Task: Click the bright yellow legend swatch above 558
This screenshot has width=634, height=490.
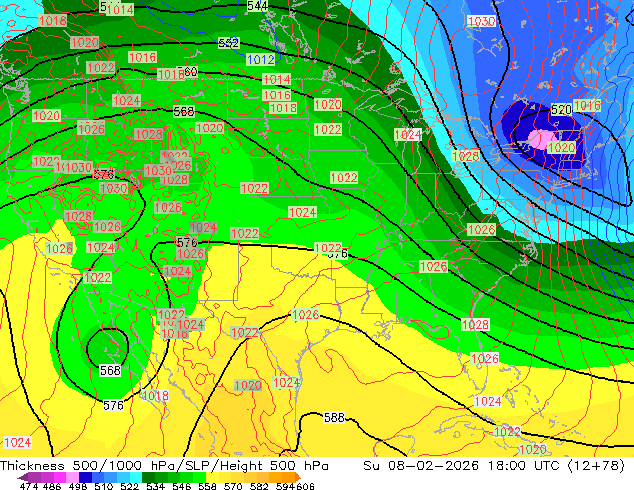Action: (x=212, y=477)
